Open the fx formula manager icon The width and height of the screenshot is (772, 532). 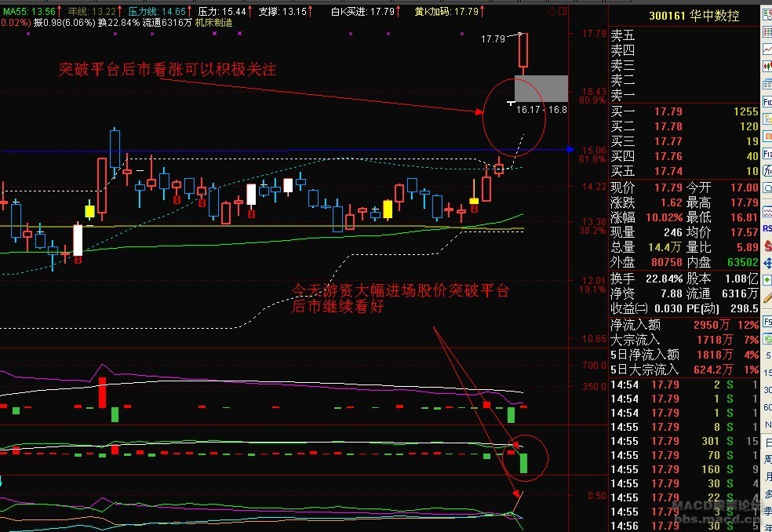(x=767, y=170)
